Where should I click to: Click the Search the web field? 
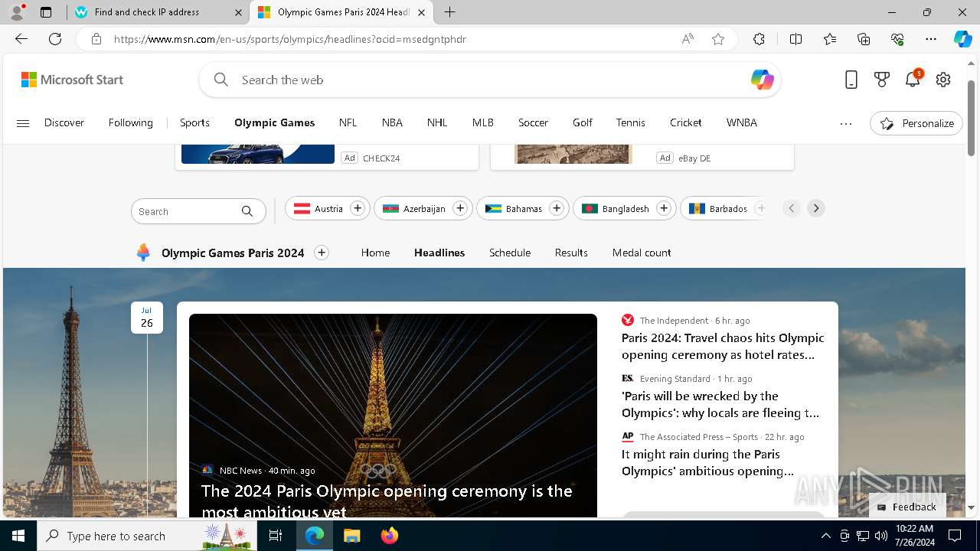[490, 80]
